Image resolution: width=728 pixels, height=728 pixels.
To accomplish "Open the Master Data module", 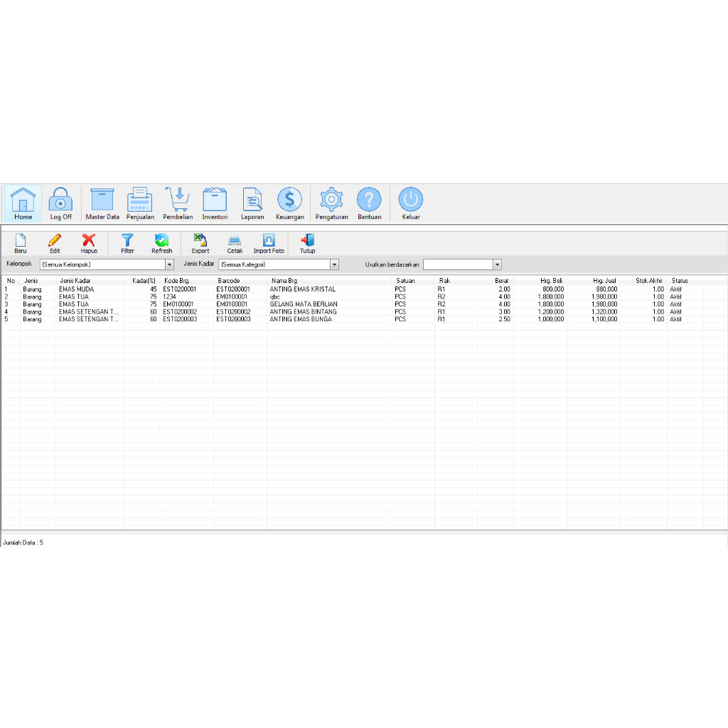I will [102, 203].
